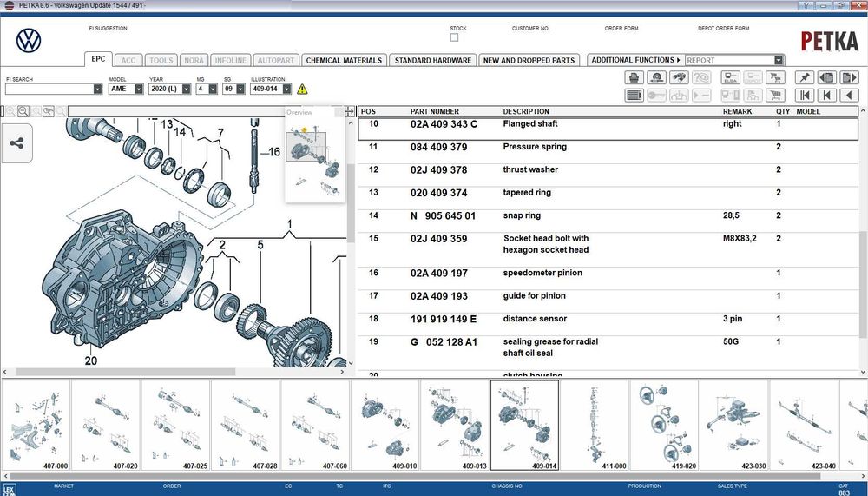Launch the ELSA link button
This screenshot has width=868, height=496.
point(730,77)
